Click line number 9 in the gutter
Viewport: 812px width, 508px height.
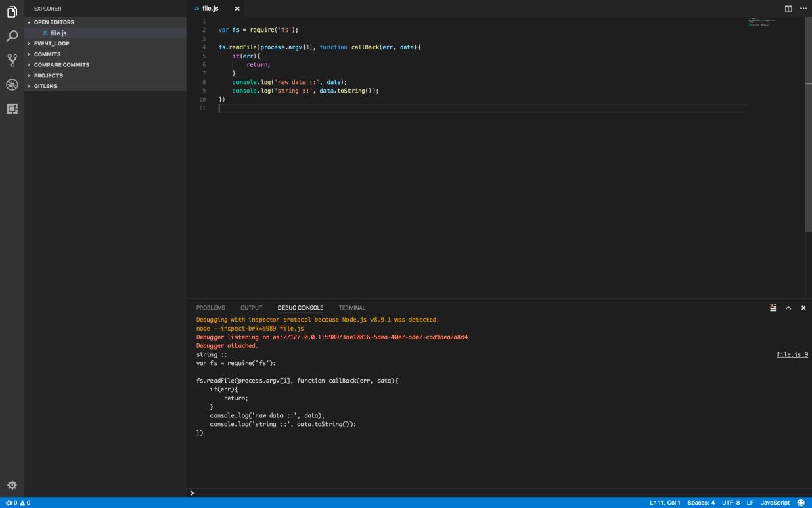click(204, 91)
